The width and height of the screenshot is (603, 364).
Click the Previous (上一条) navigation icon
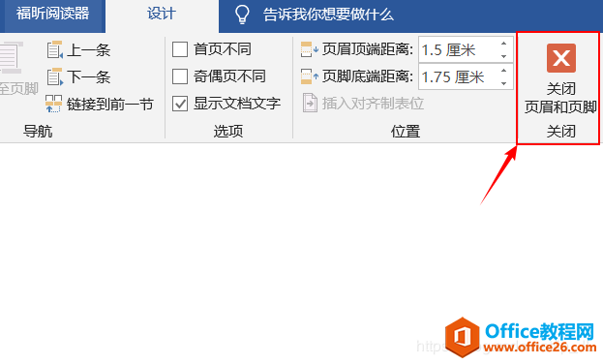[x=54, y=49]
